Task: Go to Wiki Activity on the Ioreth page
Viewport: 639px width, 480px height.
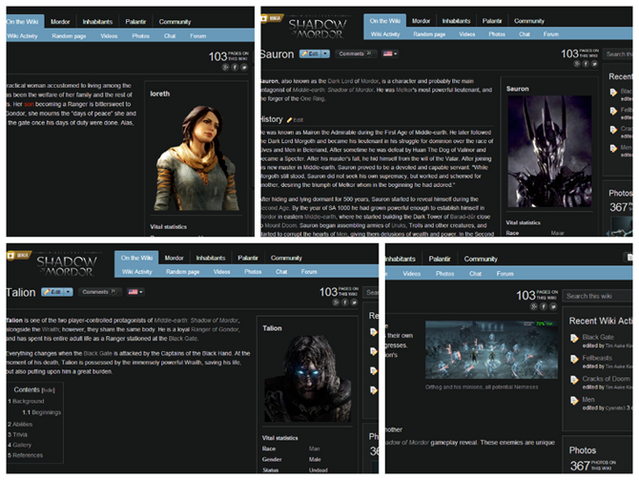Action: coord(22,36)
